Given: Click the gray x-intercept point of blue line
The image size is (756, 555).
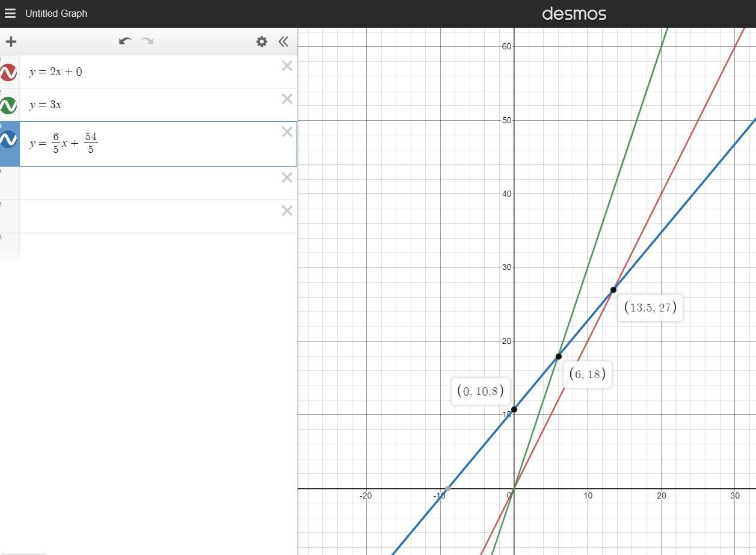Looking at the screenshot, I should (447, 488).
